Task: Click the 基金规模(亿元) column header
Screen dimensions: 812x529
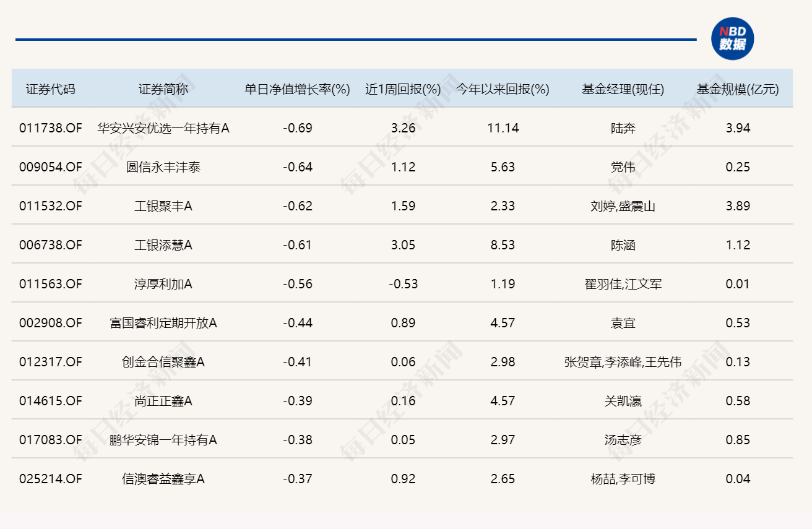Action: pyautogui.click(x=737, y=89)
